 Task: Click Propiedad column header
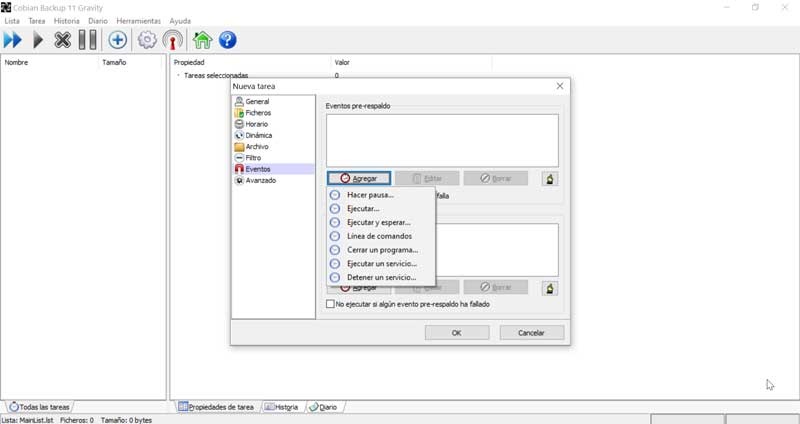(x=251, y=62)
